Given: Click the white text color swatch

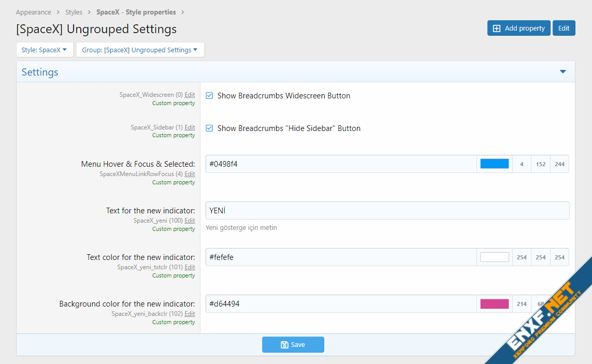Looking at the screenshot, I should pos(494,257).
